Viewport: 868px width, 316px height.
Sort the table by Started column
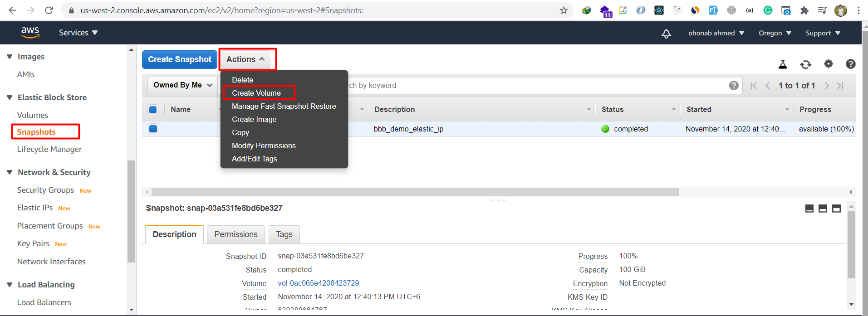[x=699, y=109]
